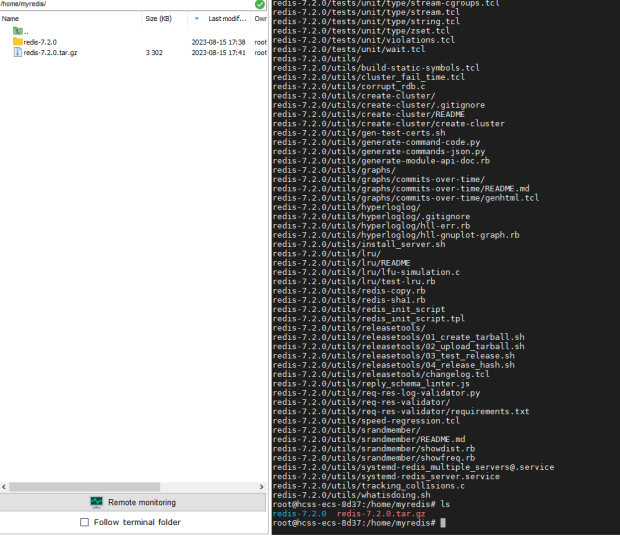This screenshot has width=620, height=538.
Task: Select the redis-7.2.0 folder name
Action: pos(40,42)
